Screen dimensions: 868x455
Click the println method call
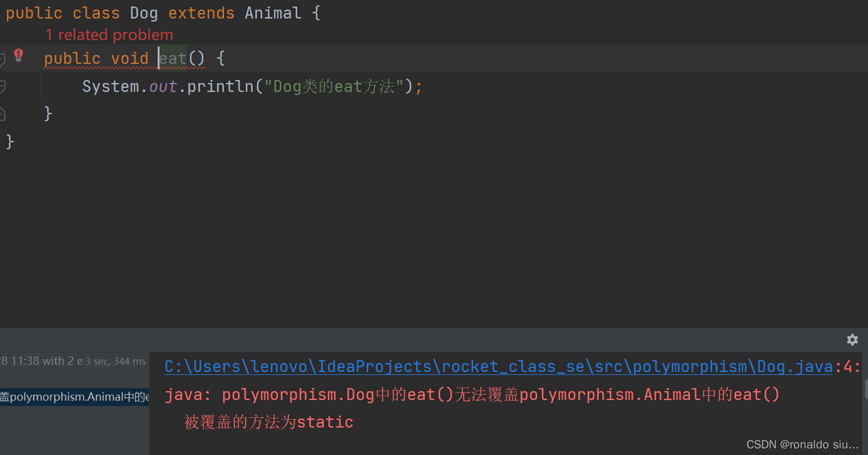pos(220,87)
